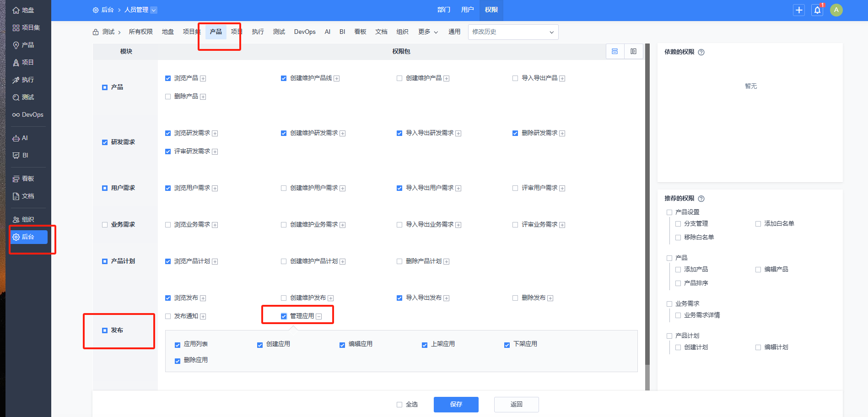Screen dimensions: 868x417
Task: Collapse 管理应用 permission details
Action: point(319,317)
